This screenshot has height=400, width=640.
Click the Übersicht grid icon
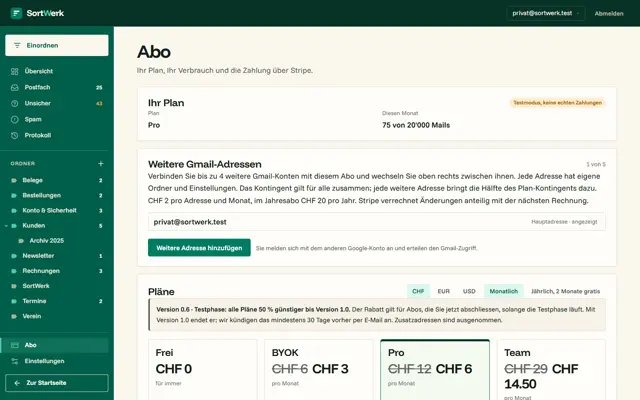pos(15,71)
